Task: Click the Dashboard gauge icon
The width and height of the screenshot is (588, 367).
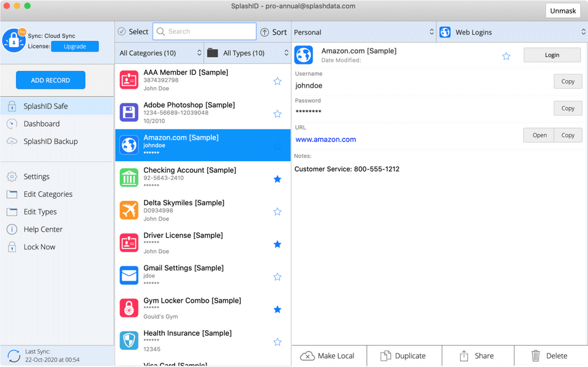Action: click(12, 124)
